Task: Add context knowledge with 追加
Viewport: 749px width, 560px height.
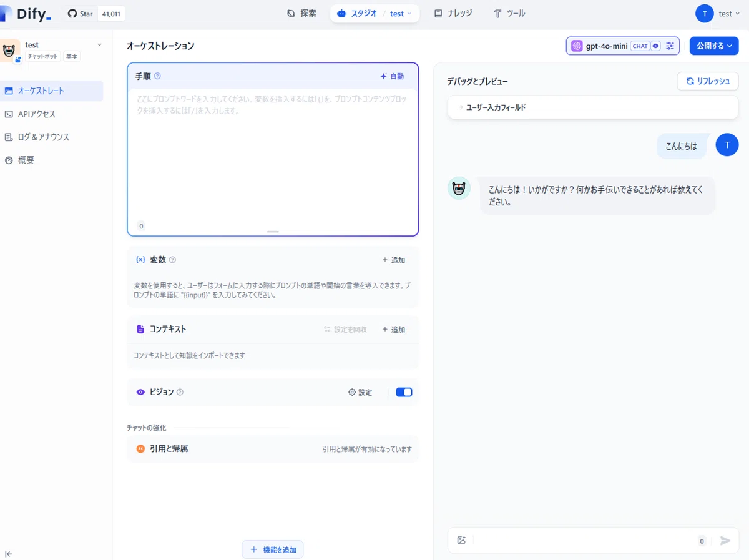Action: [393, 329]
